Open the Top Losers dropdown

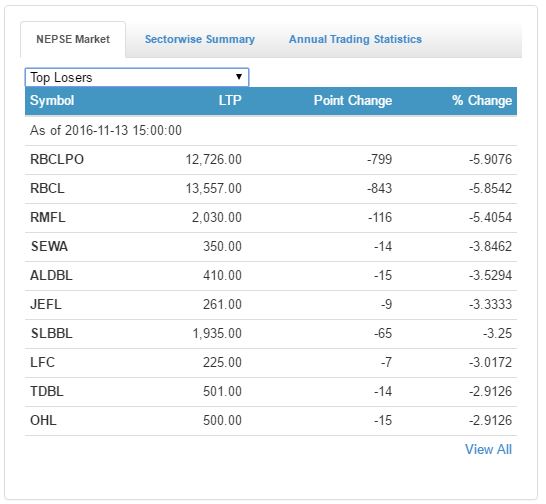pyautogui.click(x=137, y=77)
